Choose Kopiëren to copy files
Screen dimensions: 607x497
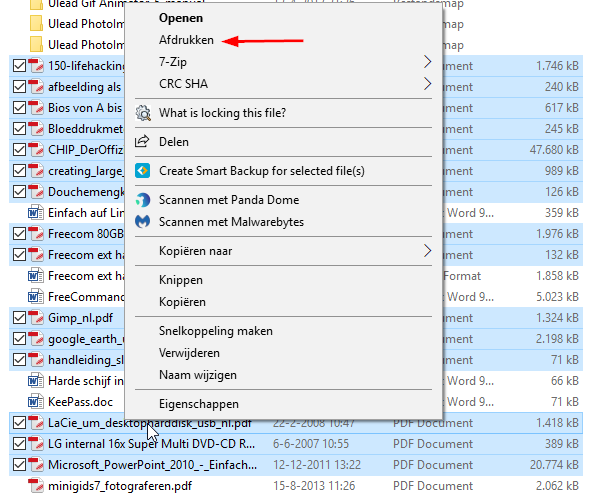(x=182, y=302)
